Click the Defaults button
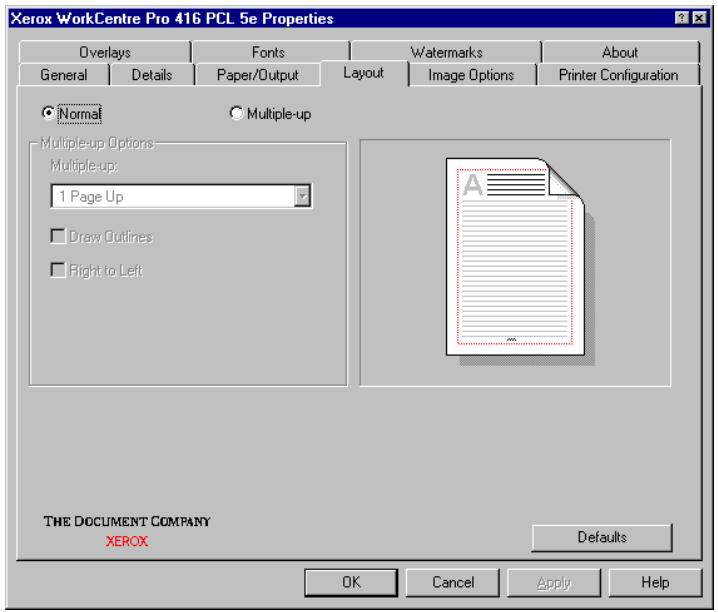The image size is (718, 612). (602, 537)
